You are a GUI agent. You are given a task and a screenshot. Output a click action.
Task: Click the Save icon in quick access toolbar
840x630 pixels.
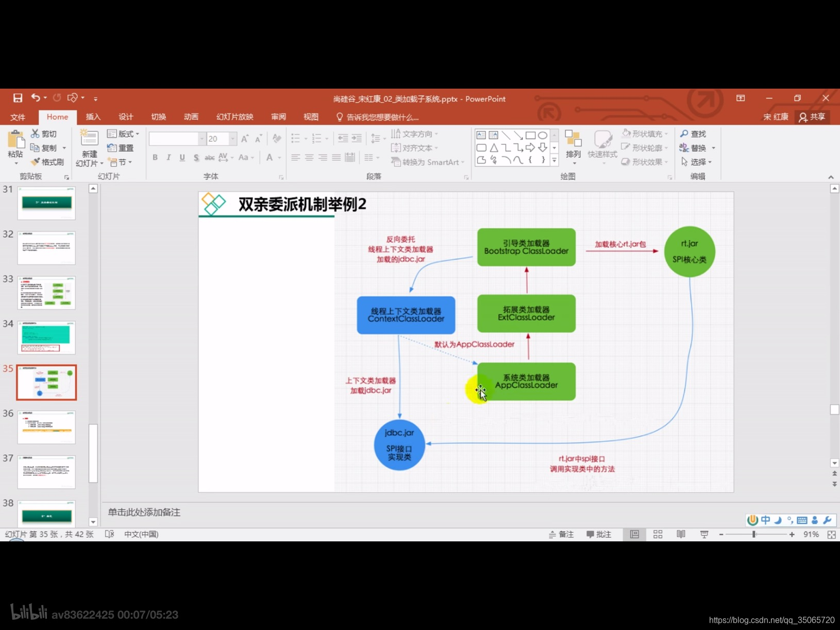coord(18,98)
